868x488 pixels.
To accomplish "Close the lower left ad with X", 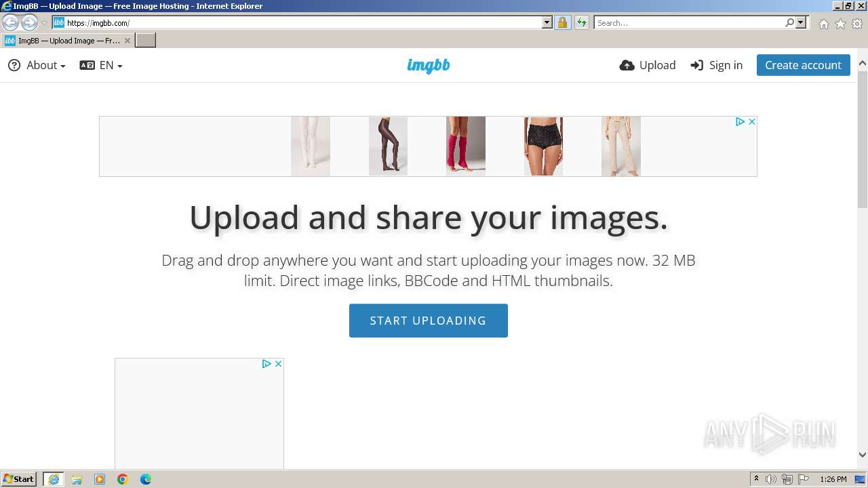I will (278, 364).
